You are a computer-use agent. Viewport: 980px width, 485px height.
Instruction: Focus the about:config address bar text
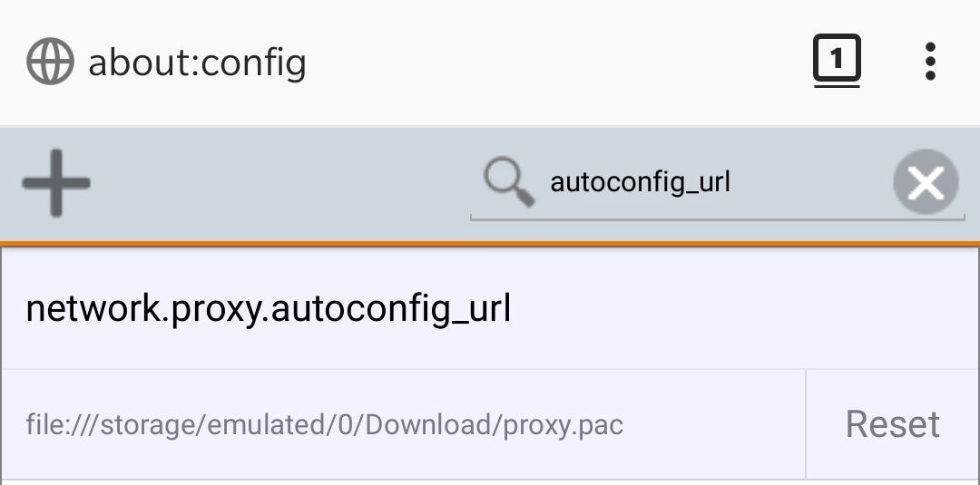[x=197, y=63]
